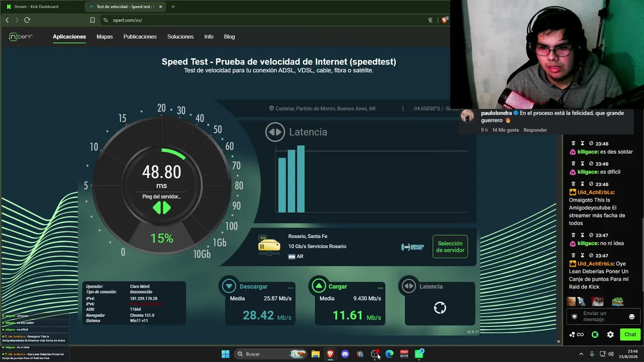Open the three-dot options on Cargar card
The width and height of the screenshot is (644, 362).
coord(380,288)
